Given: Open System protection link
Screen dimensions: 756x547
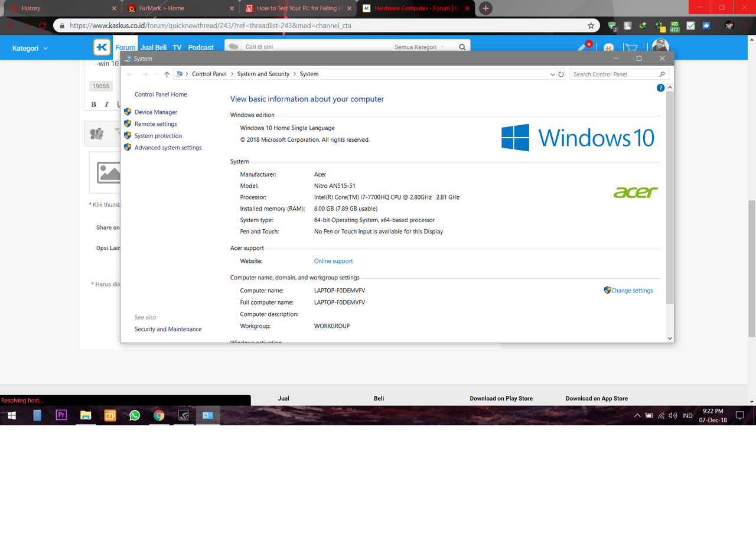Looking at the screenshot, I should (158, 136).
